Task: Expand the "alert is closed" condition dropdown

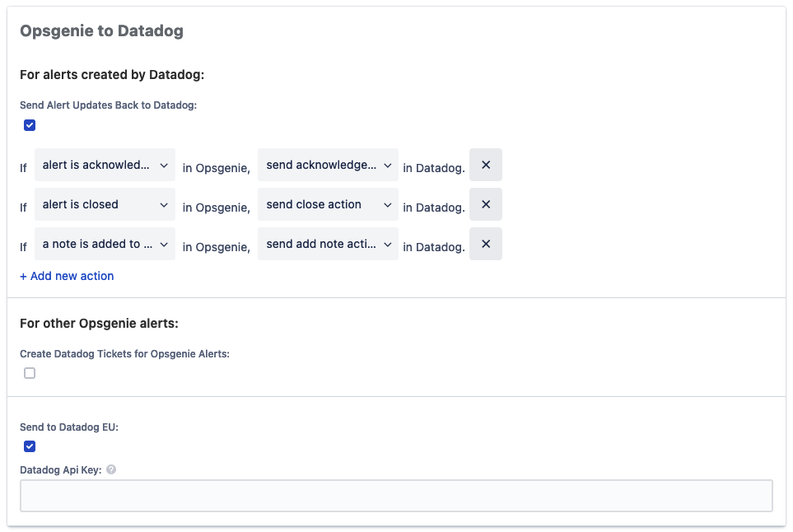Action: [x=105, y=203]
